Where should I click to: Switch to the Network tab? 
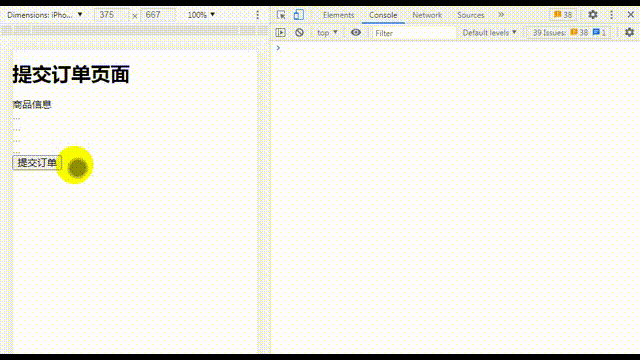click(x=427, y=15)
